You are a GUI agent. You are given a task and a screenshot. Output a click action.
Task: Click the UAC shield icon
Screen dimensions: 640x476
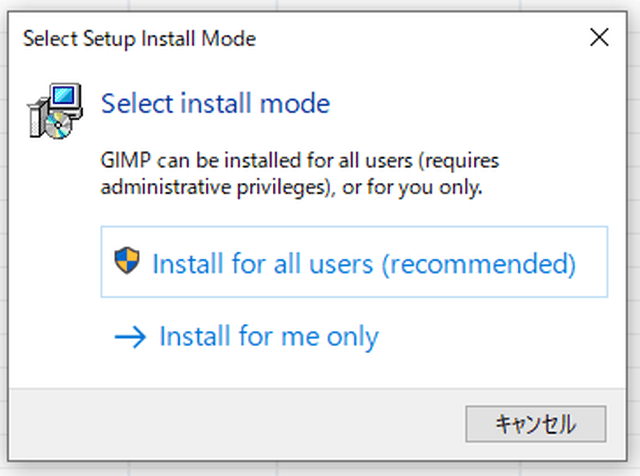[127, 260]
